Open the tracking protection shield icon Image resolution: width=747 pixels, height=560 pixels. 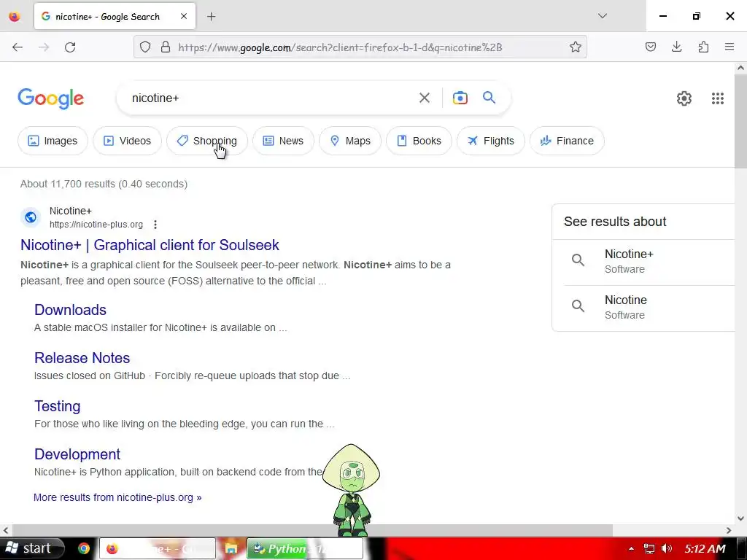(x=145, y=47)
